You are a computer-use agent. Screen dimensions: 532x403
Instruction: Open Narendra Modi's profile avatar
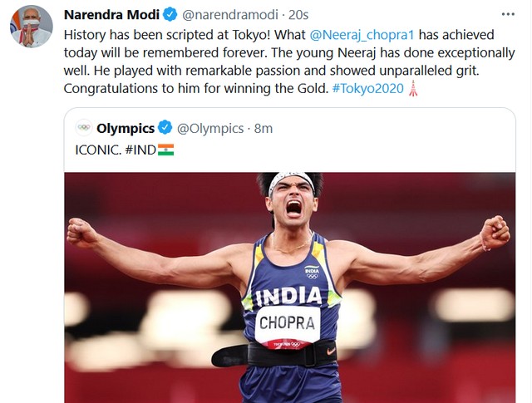click(32, 27)
